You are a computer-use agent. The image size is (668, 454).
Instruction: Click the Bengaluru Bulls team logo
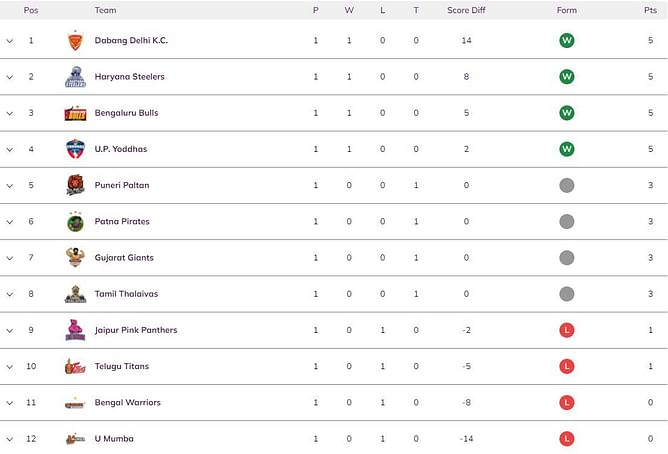75,113
